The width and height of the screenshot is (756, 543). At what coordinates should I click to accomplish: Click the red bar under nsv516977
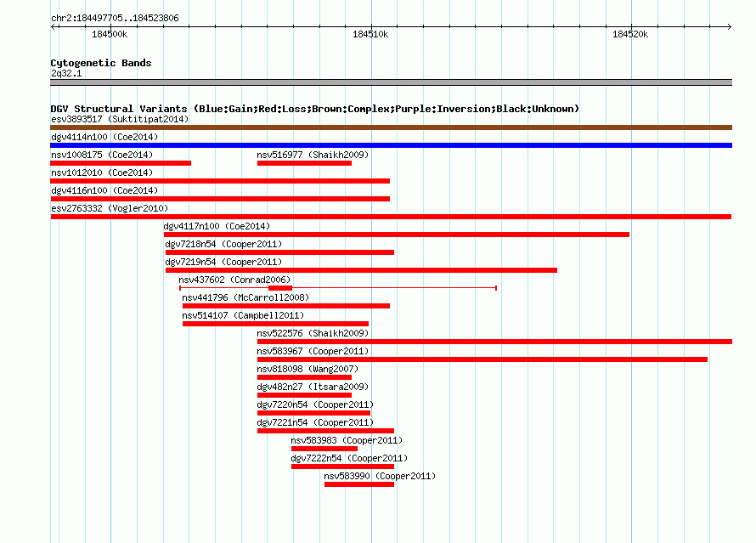[x=304, y=163]
